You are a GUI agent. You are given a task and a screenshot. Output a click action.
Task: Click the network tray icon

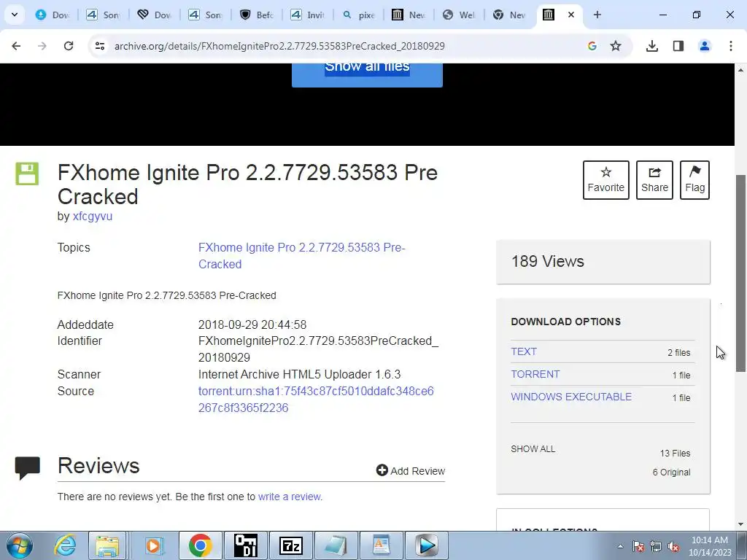[x=656, y=547]
